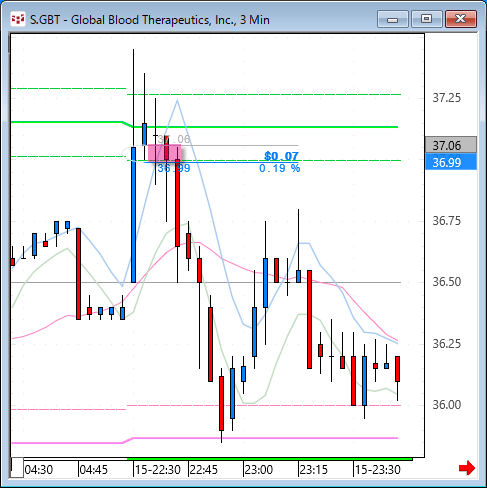Click the 36.50 price axis label
Screen dimensions: 487x488
pos(447,282)
